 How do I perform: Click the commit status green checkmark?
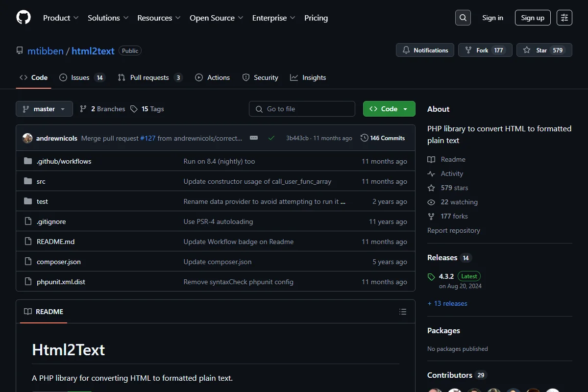coord(271,138)
